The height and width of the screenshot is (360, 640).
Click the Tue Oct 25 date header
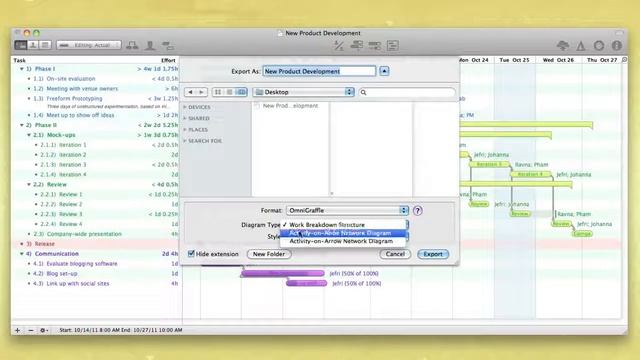point(514,60)
